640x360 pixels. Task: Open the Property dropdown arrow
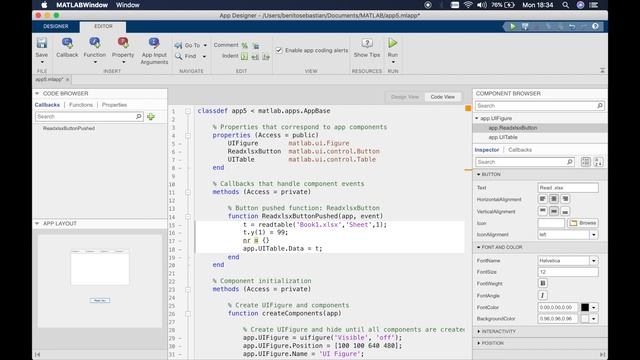(x=123, y=62)
